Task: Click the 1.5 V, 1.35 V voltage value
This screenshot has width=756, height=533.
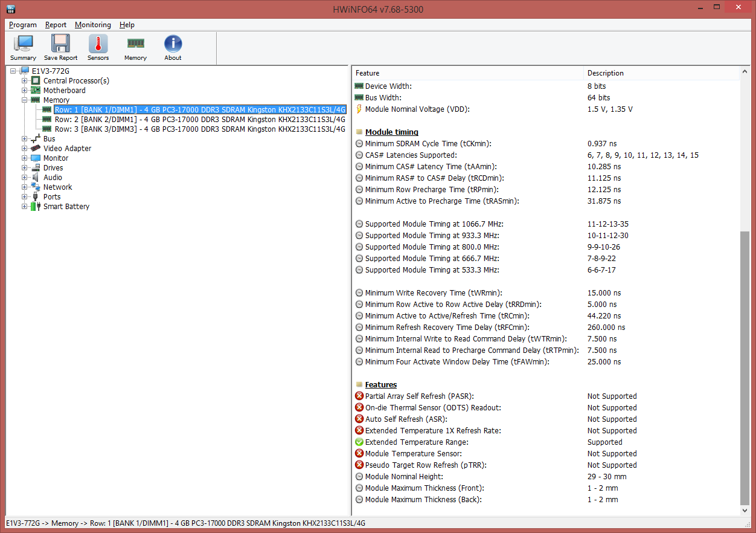Action: 610,109
